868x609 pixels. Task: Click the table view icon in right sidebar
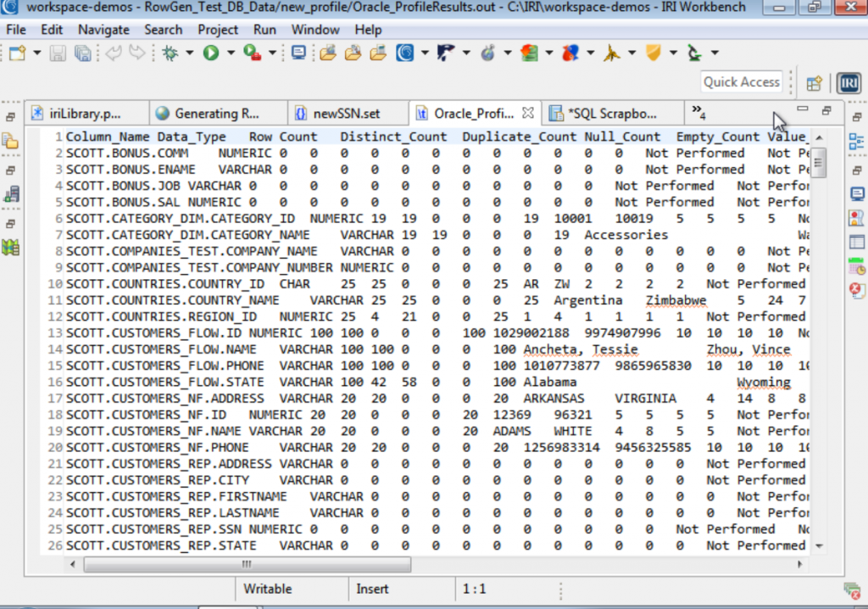click(856, 242)
